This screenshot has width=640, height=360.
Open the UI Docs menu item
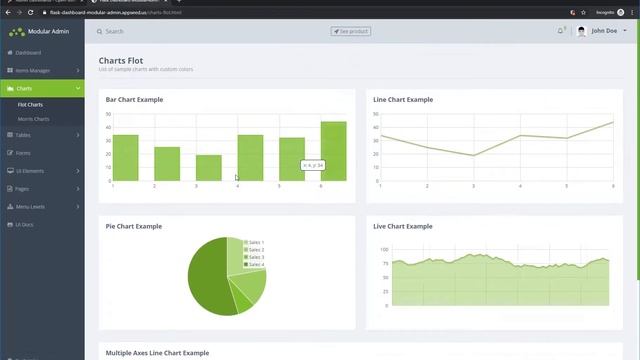[42, 224]
